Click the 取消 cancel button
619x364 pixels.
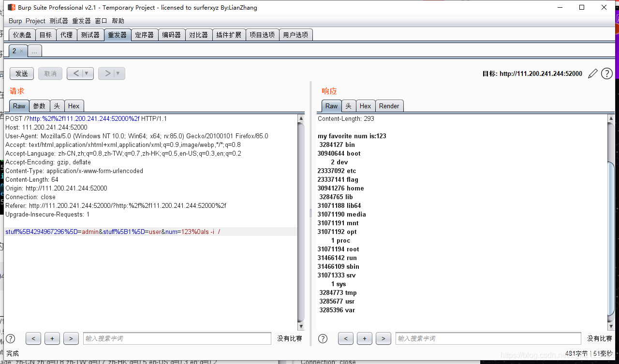tap(50, 73)
